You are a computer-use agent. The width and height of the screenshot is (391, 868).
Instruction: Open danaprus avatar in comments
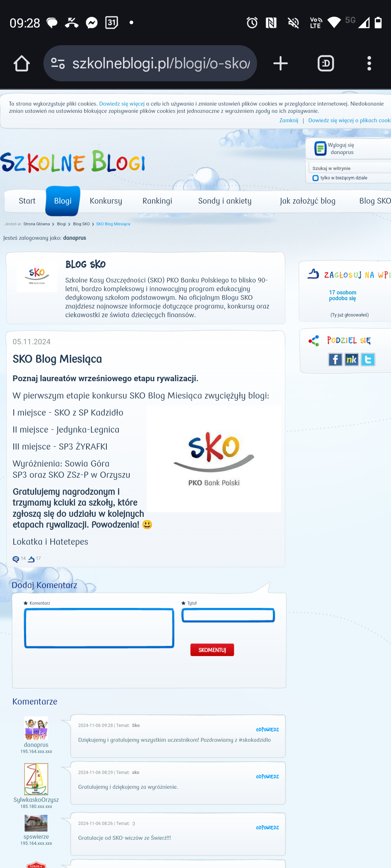(36, 728)
